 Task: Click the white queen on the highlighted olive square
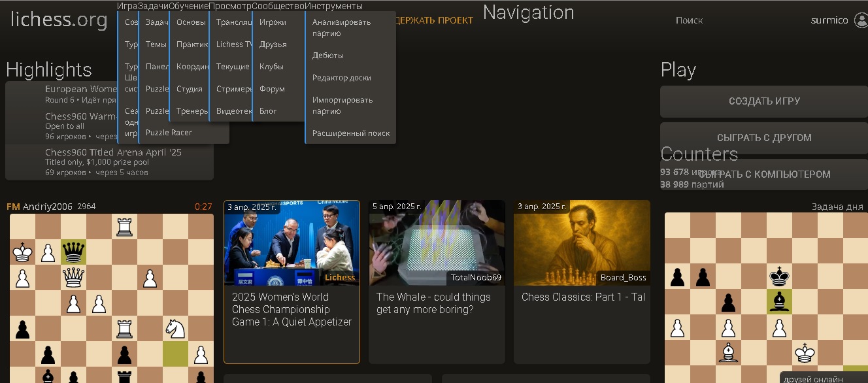click(73, 252)
